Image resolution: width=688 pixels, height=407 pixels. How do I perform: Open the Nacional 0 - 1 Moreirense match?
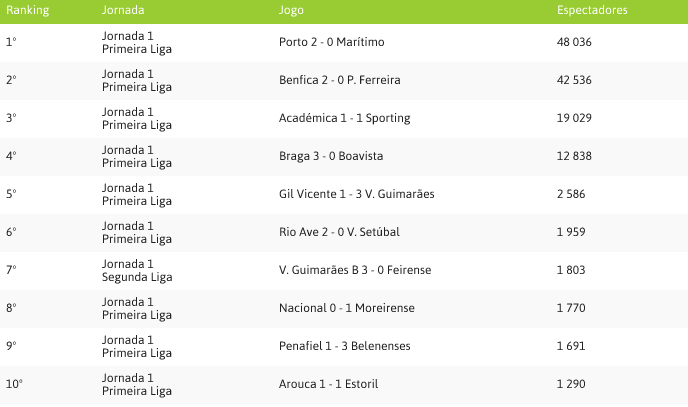[347, 308]
